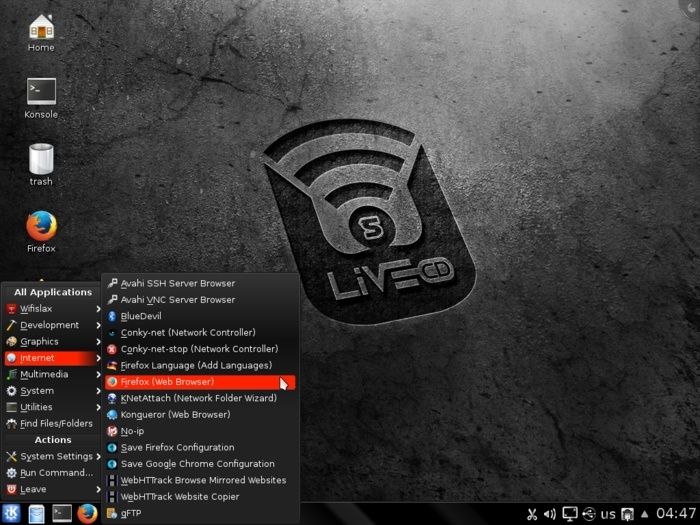Screen dimensions: 700x525
Task: Open the trash desktop icon
Action: (41, 165)
